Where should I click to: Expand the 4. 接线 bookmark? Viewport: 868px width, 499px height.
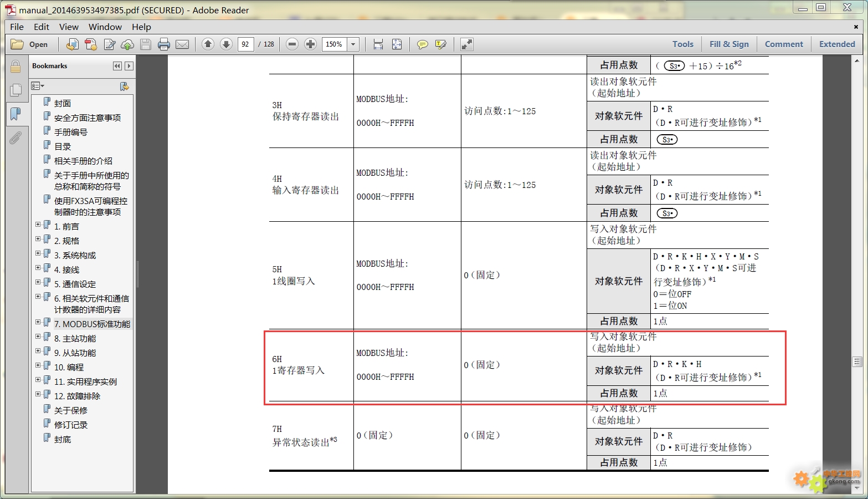pos(38,268)
